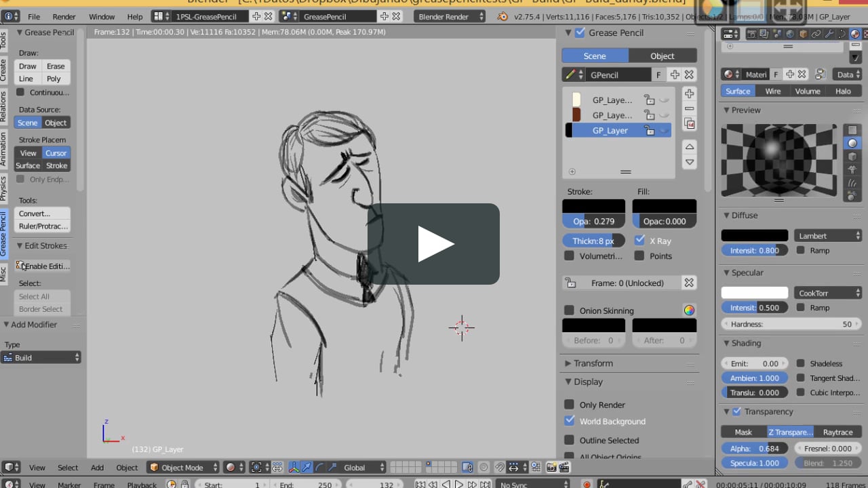This screenshot has height=488, width=868.
Task: Toggle lock on the top white GP_Laye... layer
Action: (649, 100)
